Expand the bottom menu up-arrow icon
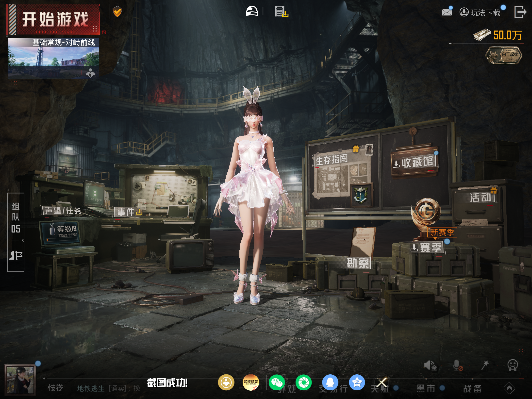Image resolution: width=532 pixels, height=399 pixels. 509,388
